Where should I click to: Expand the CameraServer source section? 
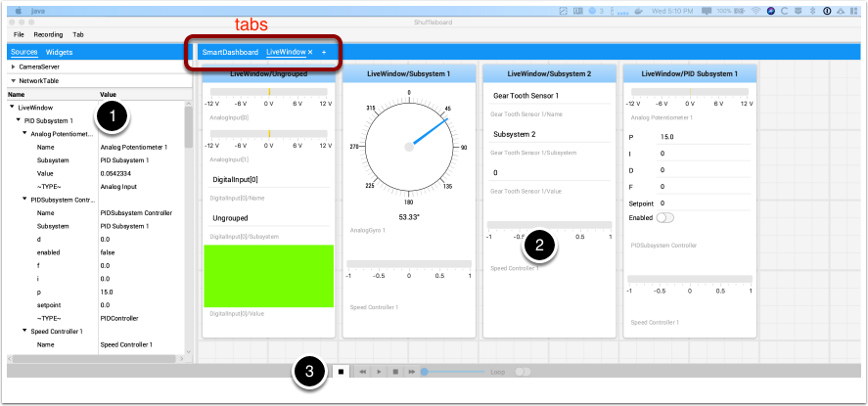[14, 67]
